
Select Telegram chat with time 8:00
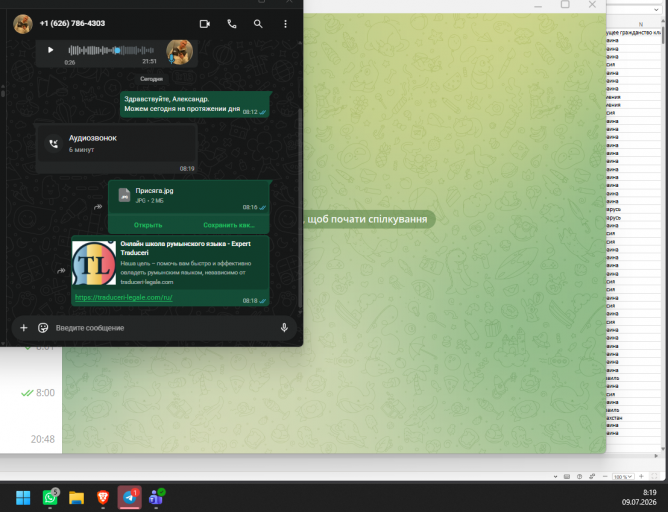click(x=31, y=393)
